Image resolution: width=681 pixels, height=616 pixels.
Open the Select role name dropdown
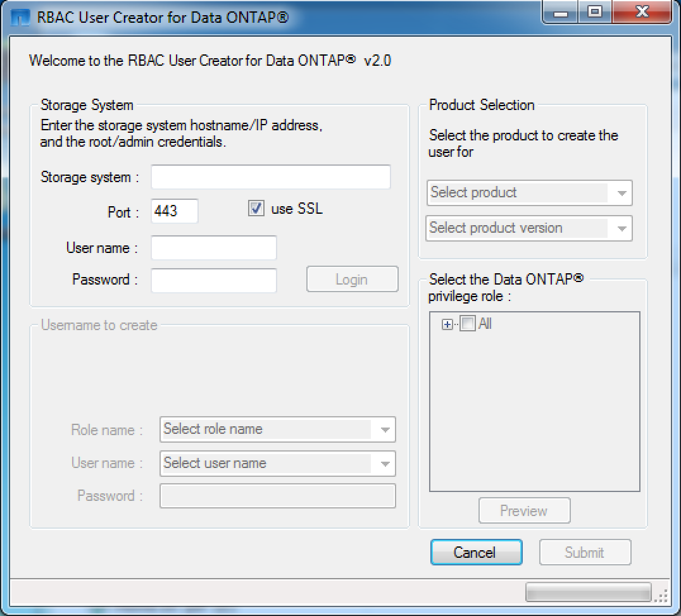click(x=277, y=429)
